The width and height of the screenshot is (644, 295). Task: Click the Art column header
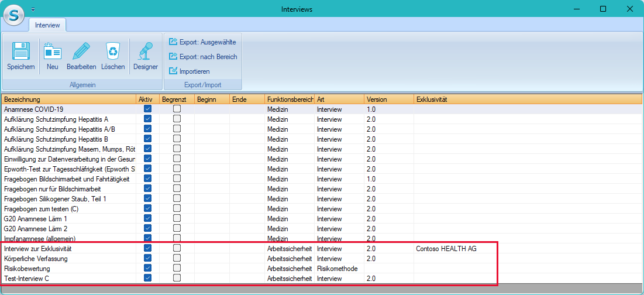339,99
